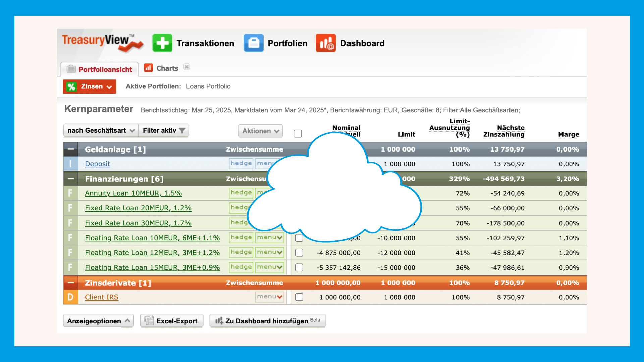Close the Charts tab

[186, 67]
